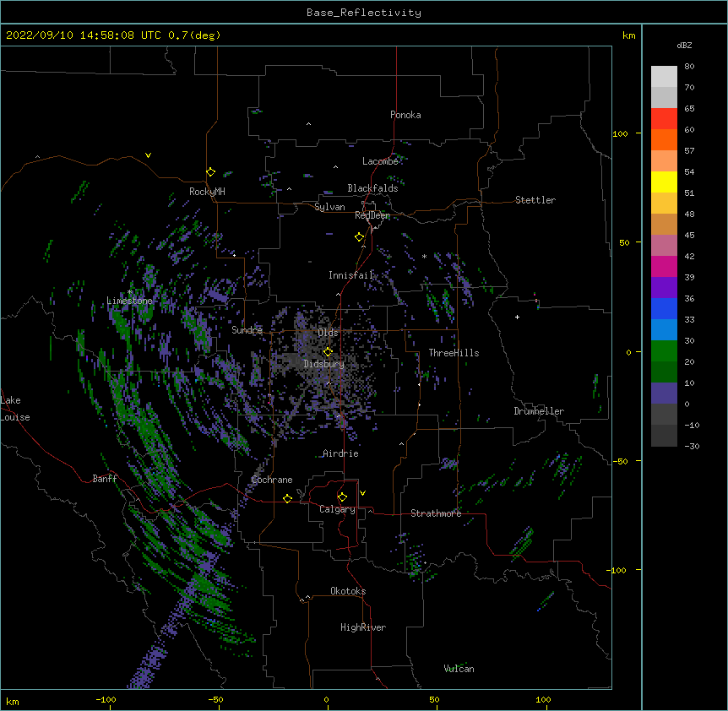Click the ThreeHills town label

point(454,353)
